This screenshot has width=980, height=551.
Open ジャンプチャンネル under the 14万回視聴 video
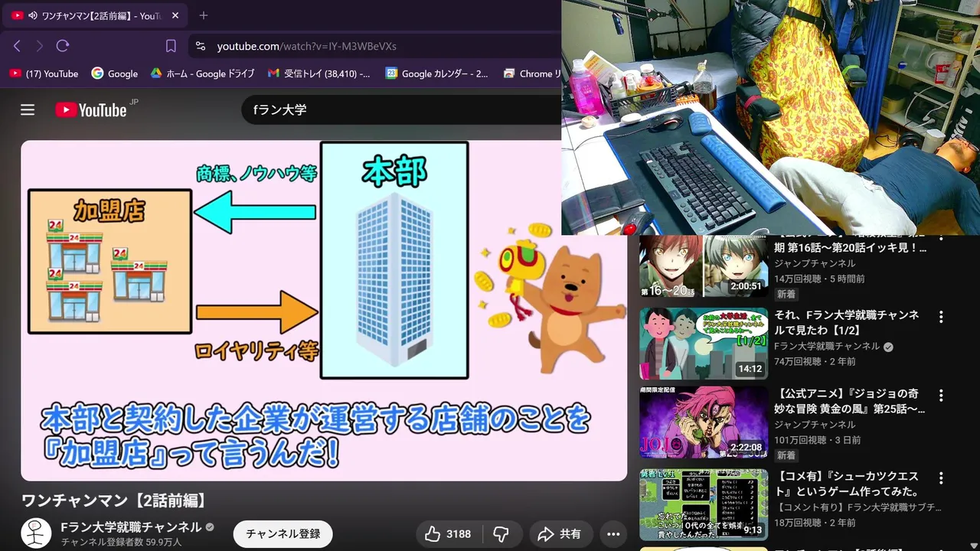815,264
